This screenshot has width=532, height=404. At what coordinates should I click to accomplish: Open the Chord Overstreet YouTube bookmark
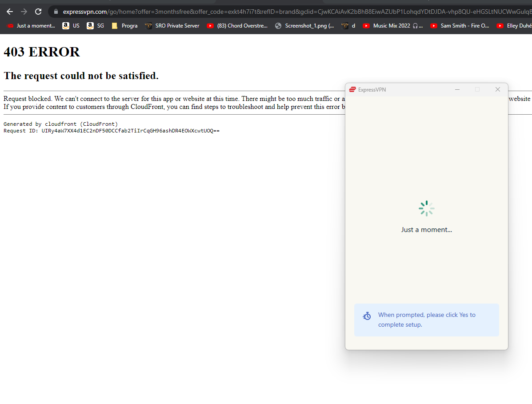pyautogui.click(x=237, y=26)
